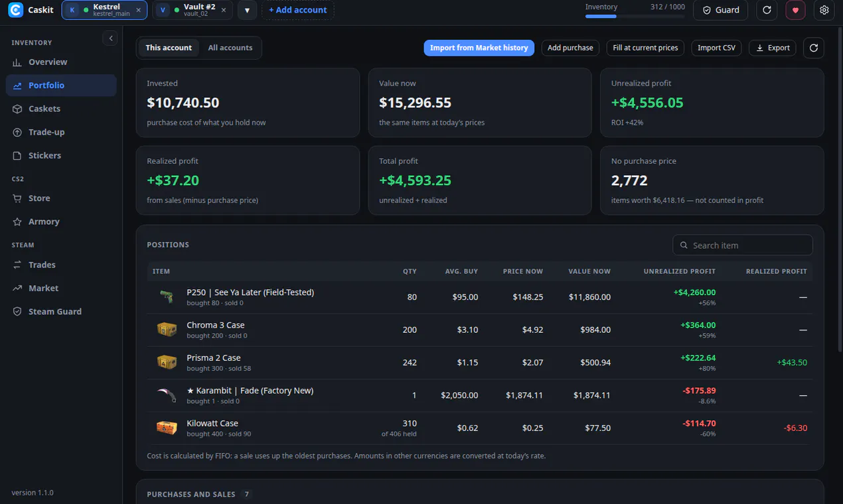The image size is (843, 504).
Task: Switch to All accounts view
Action: (230, 48)
